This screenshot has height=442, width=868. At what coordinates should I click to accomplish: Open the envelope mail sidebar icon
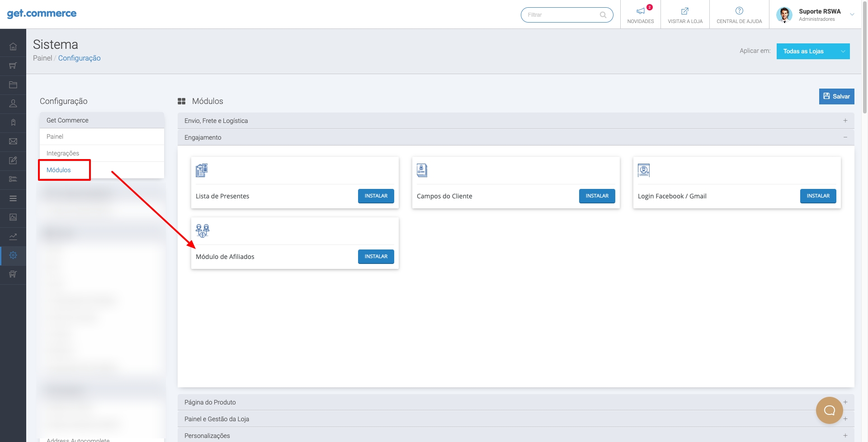click(13, 141)
